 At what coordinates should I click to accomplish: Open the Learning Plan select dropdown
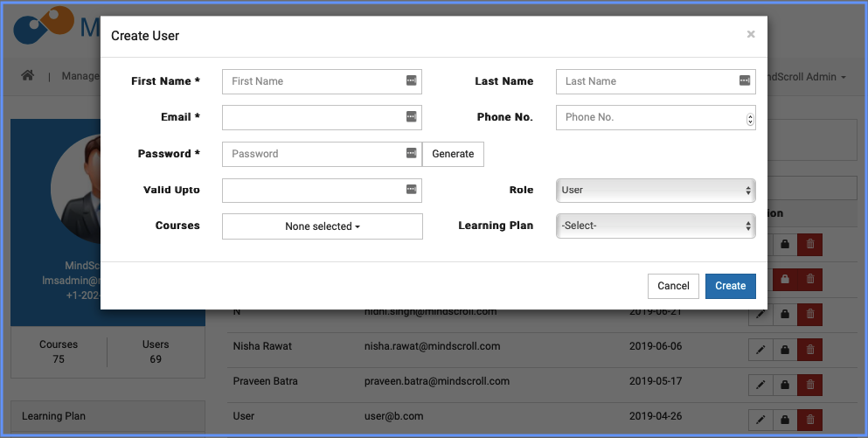(656, 226)
